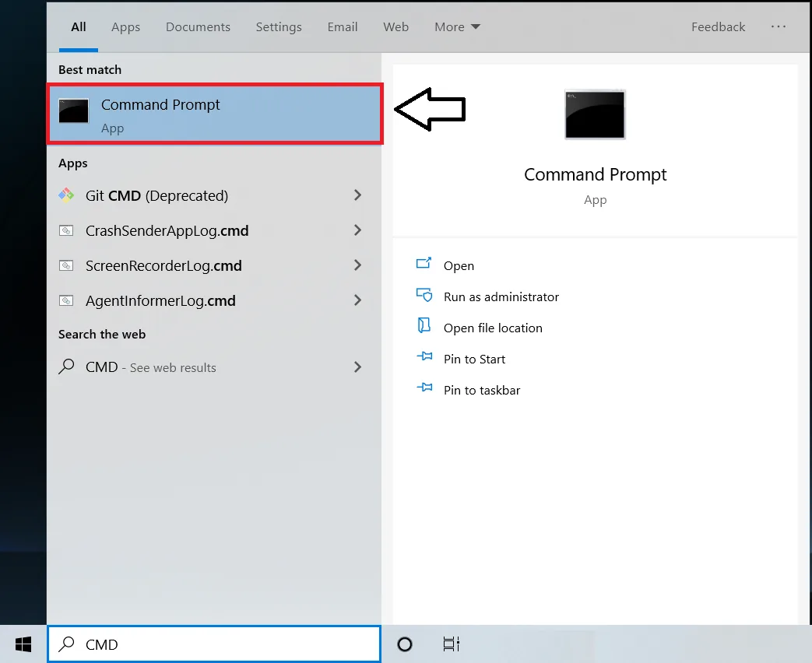Open the Windows Start menu icon
Viewport: 812px width, 663px height.
pos(23,644)
